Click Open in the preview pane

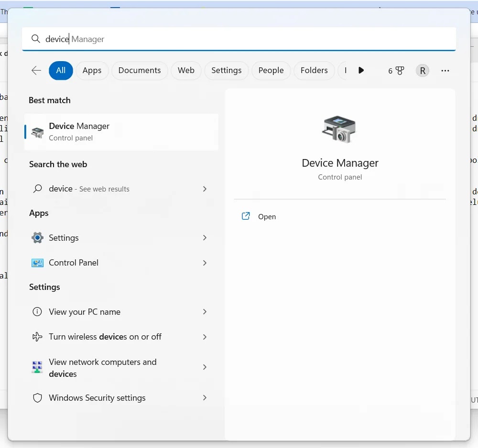pyautogui.click(x=267, y=216)
